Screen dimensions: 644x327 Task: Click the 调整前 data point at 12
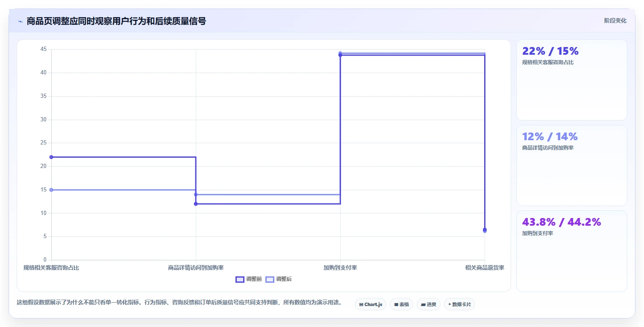(x=196, y=204)
